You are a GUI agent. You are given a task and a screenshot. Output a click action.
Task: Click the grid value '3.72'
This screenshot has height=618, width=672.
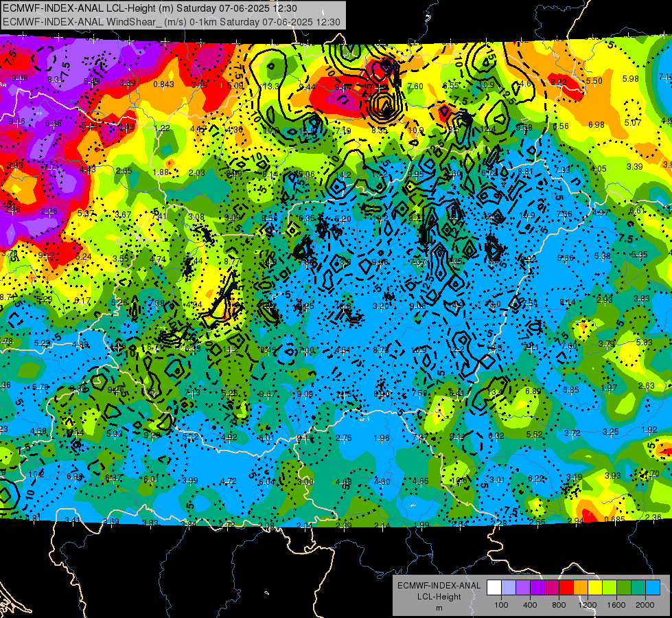[572, 433]
